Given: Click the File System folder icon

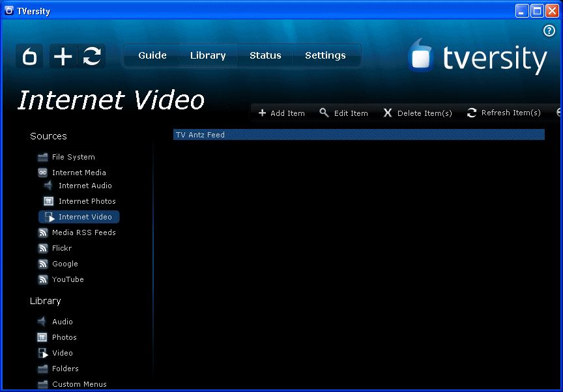Looking at the screenshot, I should (x=43, y=157).
